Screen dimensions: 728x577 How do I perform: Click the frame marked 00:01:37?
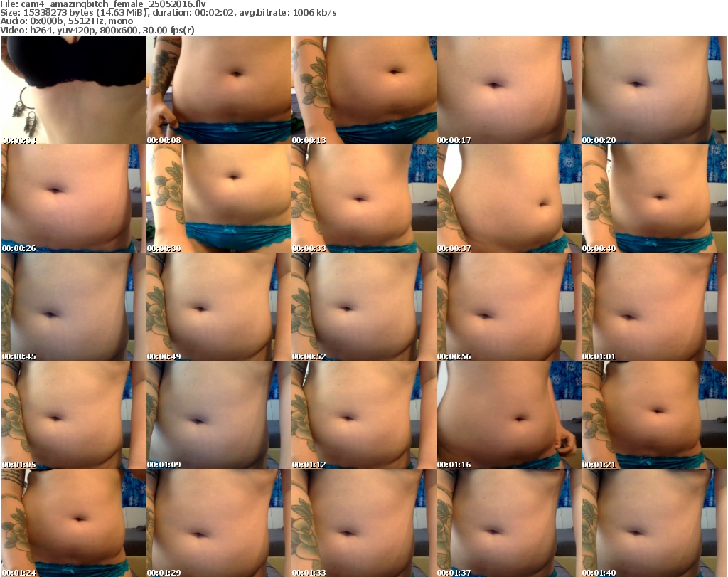(x=509, y=523)
